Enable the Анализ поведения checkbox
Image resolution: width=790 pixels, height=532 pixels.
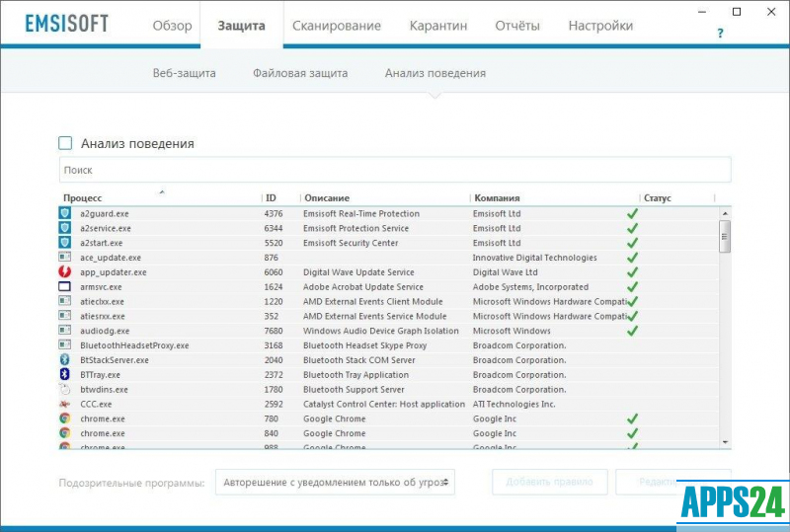(x=66, y=143)
